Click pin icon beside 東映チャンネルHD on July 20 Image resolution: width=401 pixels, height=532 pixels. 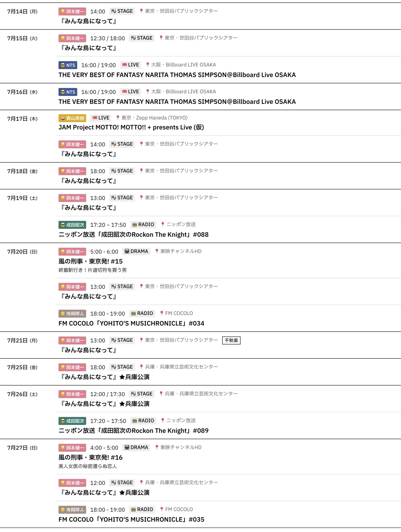(x=157, y=251)
